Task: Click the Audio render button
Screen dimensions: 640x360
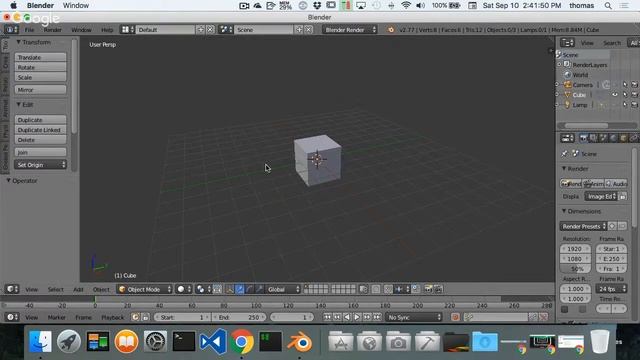Action: [x=616, y=184]
